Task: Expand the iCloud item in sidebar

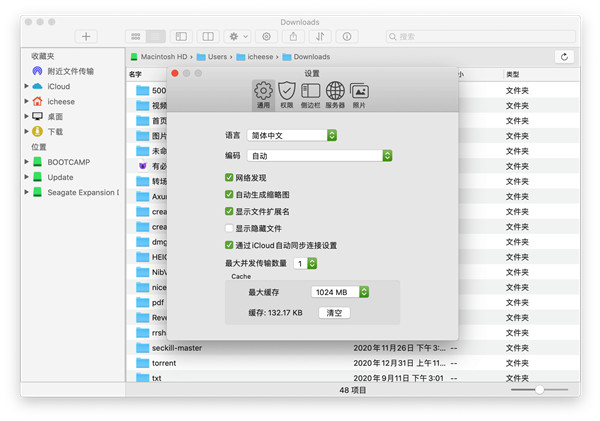Action: (x=26, y=87)
